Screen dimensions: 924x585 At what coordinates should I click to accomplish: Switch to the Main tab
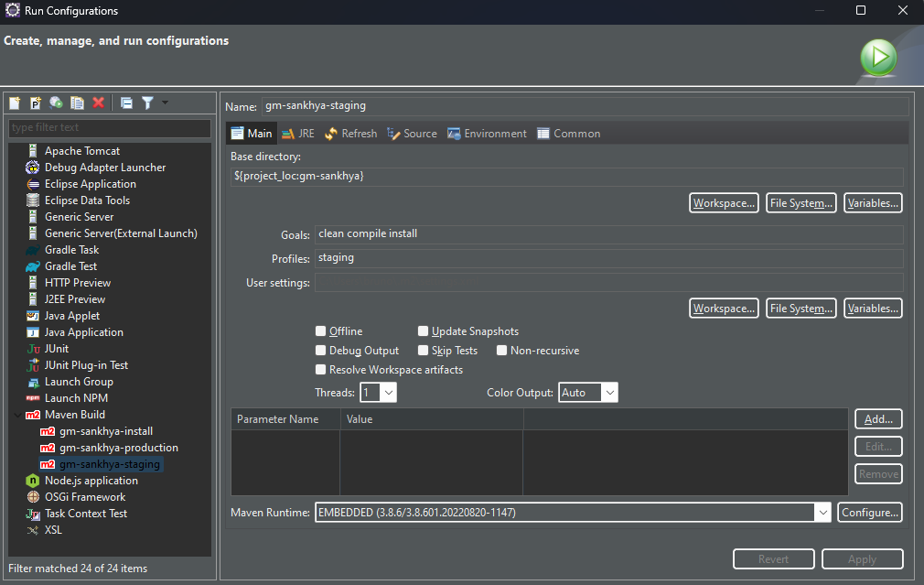[252, 134]
